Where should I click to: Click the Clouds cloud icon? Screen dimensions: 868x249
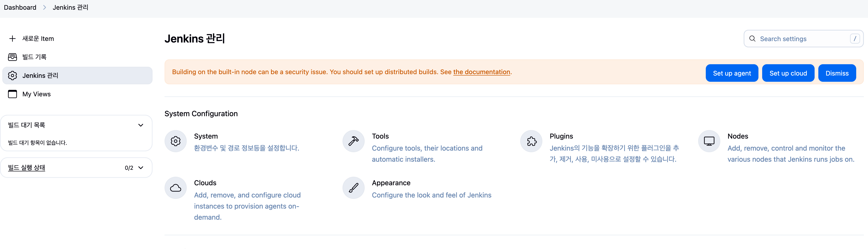click(x=176, y=188)
